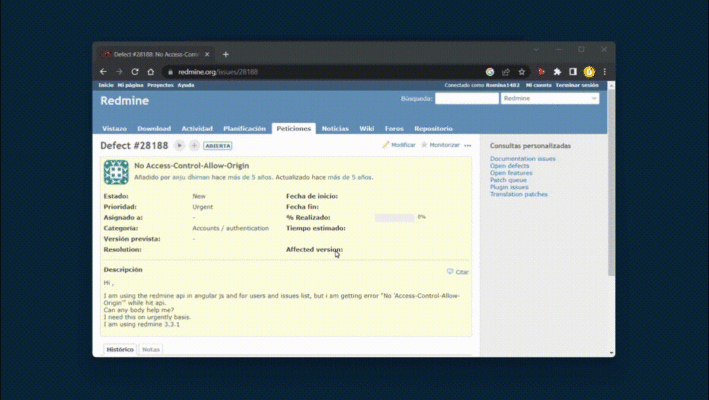Viewport: 709px width, 400px height.
Task: Click the logged-in username link
Action: [503, 85]
